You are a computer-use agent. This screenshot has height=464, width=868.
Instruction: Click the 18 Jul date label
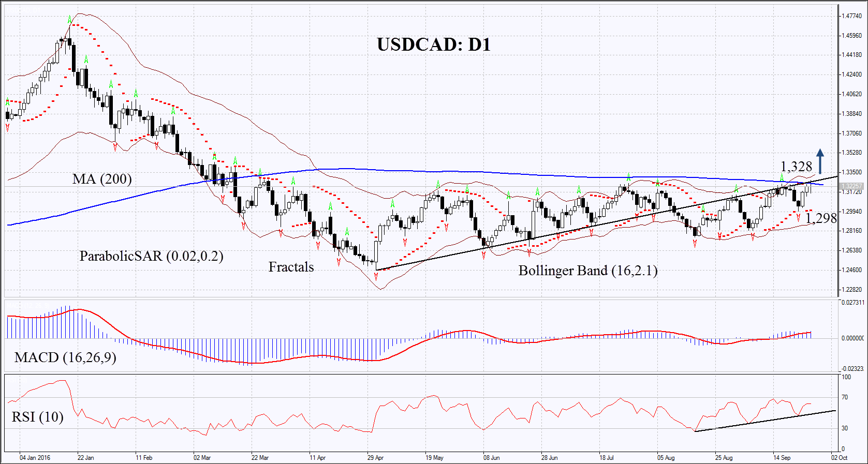(x=607, y=458)
